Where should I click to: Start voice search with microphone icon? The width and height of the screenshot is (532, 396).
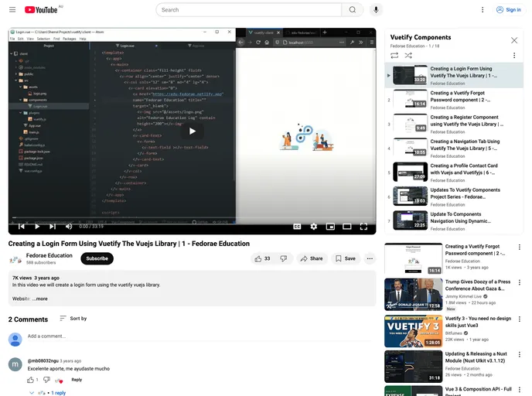tap(376, 10)
